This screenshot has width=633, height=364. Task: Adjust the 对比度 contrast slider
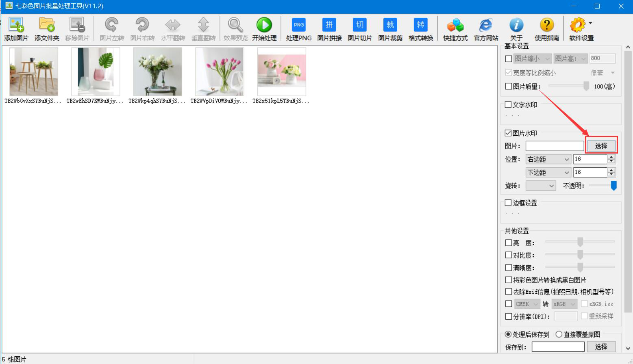click(x=580, y=255)
